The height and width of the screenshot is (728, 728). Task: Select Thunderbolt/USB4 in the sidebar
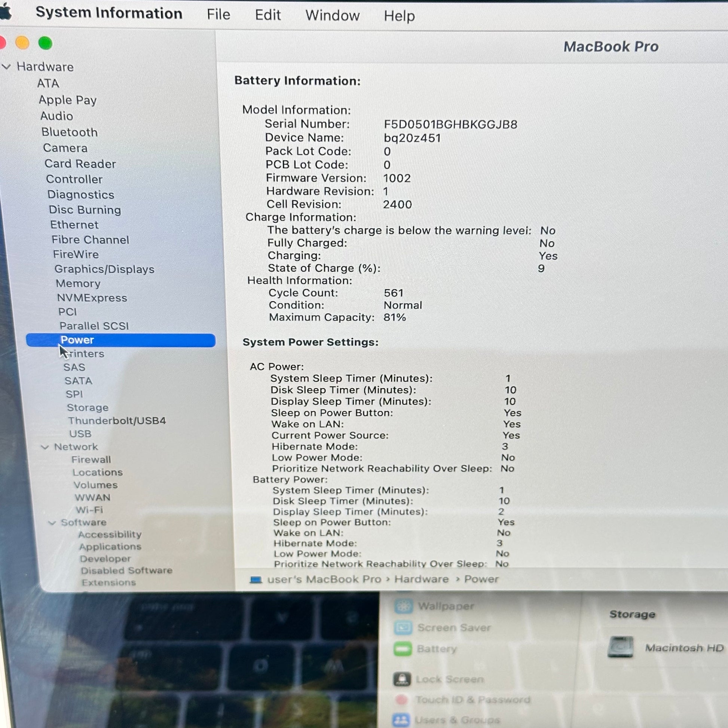tap(117, 421)
